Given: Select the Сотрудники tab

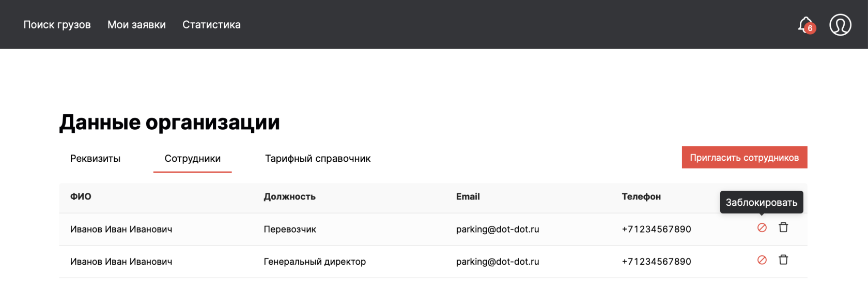Looking at the screenshot, I should pos(192,159).
